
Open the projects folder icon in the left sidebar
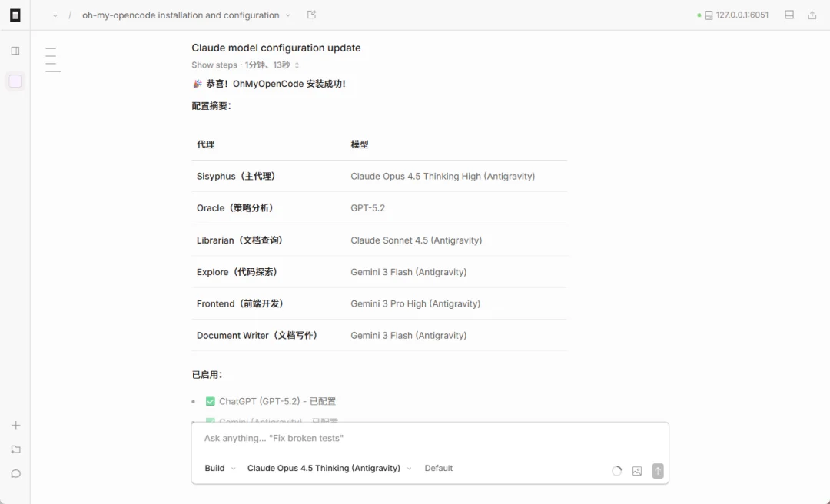[15, 449]
